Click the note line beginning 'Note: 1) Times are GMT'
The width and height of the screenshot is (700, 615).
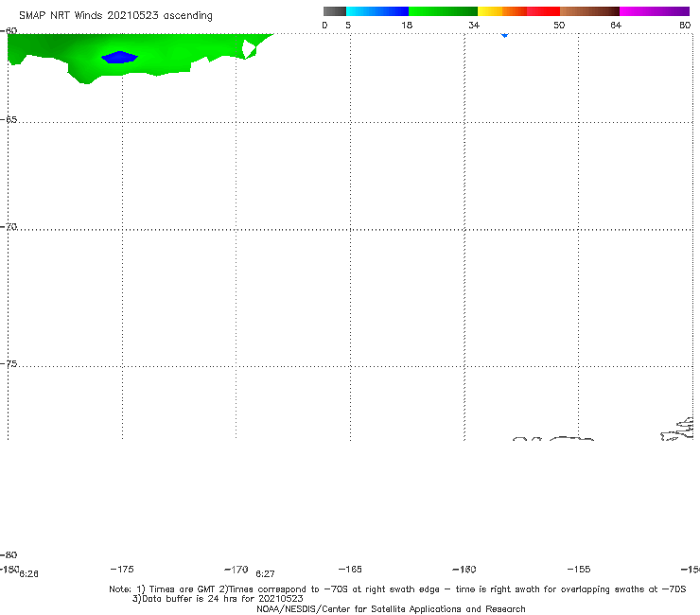(397, 589)
